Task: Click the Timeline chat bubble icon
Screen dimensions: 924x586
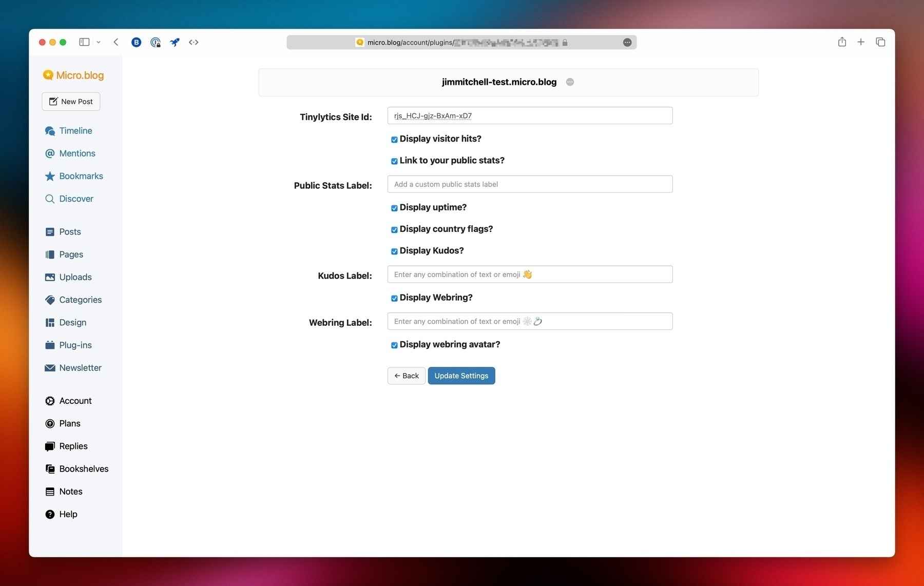Action: tap(50, 131)
